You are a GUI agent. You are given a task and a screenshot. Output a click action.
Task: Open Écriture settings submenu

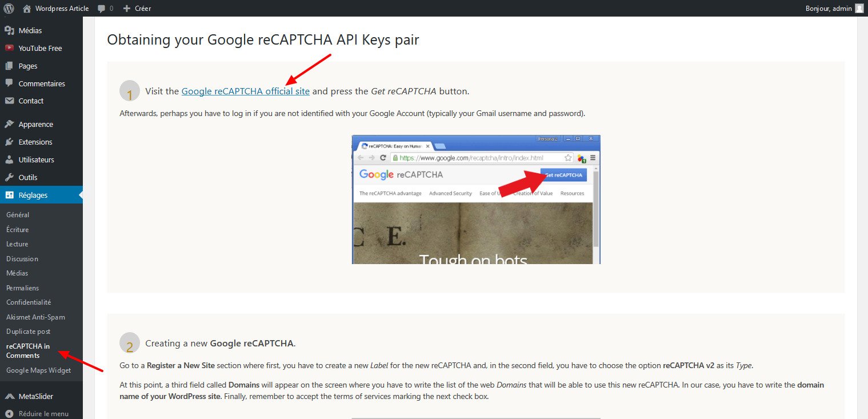18,229
